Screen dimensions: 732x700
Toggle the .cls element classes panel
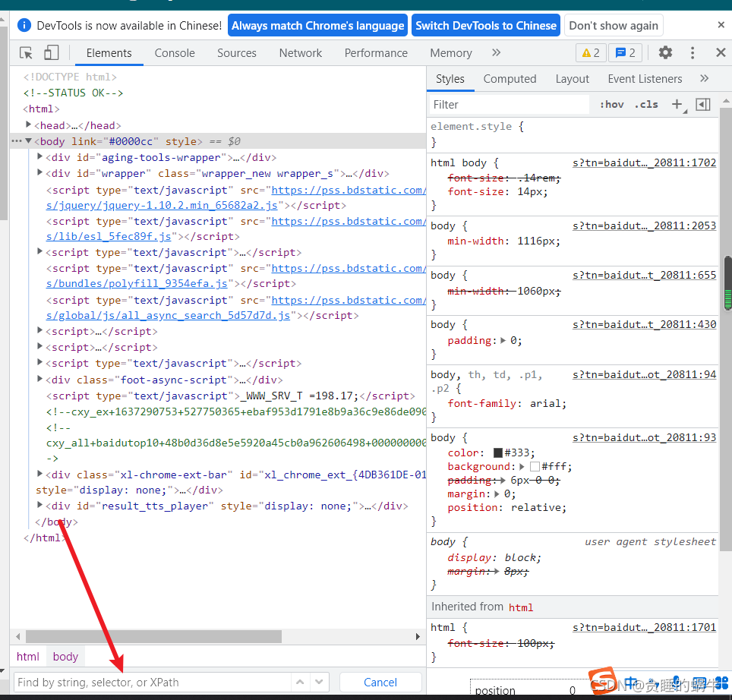click(x=646, y=105)
